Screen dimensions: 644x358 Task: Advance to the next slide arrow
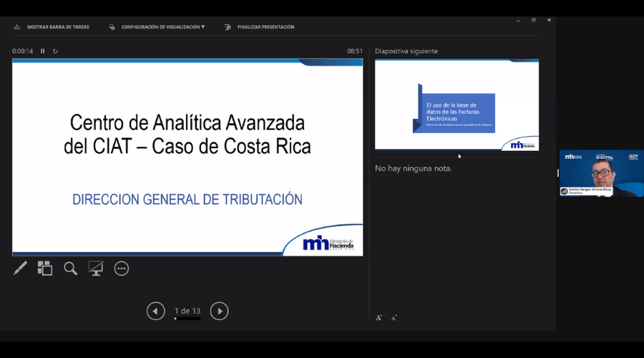[220, 311]
